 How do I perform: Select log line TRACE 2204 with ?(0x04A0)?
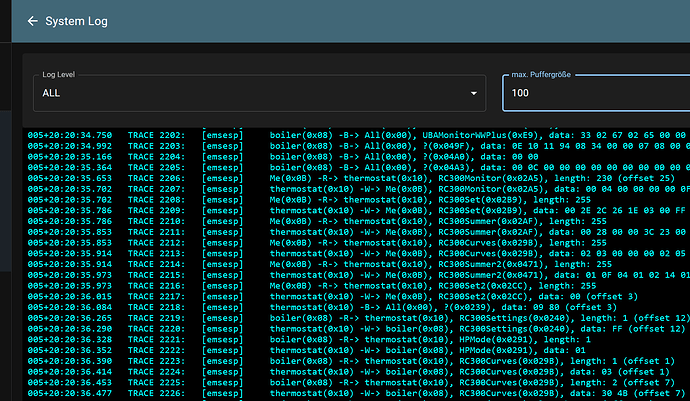(283, 157)
